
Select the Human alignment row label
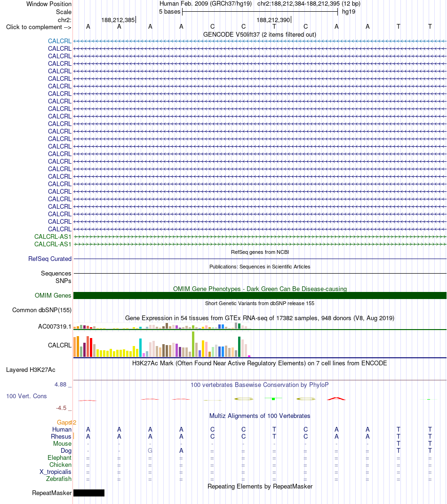click(x=62, y=429)
